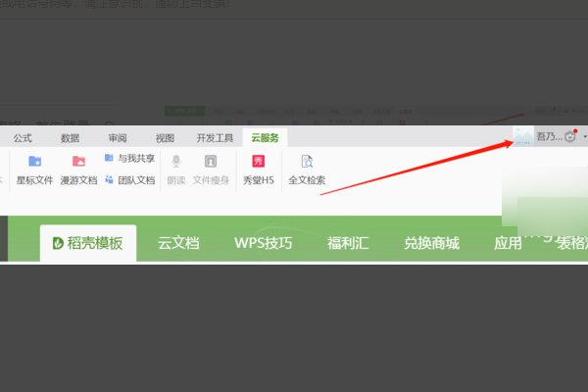Open the 开发工具 tab
The height and width of the screenshot is (392, 588).
point(215,138)
